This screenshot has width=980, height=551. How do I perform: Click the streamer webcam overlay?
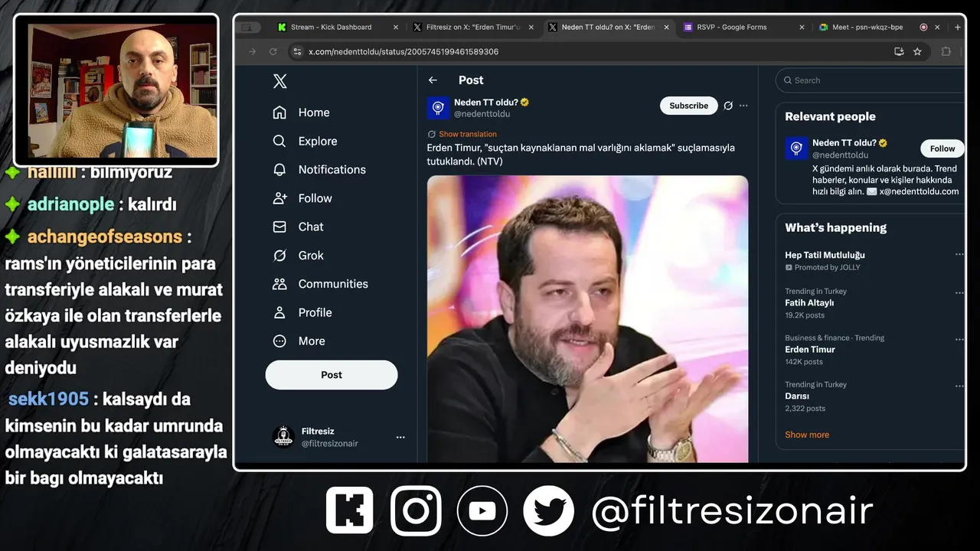116,90
